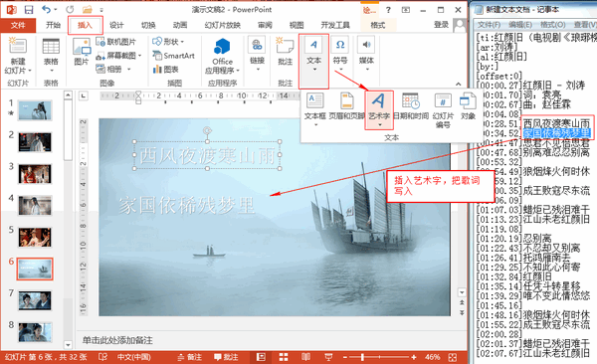The width and height of the screenshot is (597, 364).
Task: Expand the Media (媒体) group dropdown
Action: click(x=366, y=56)
